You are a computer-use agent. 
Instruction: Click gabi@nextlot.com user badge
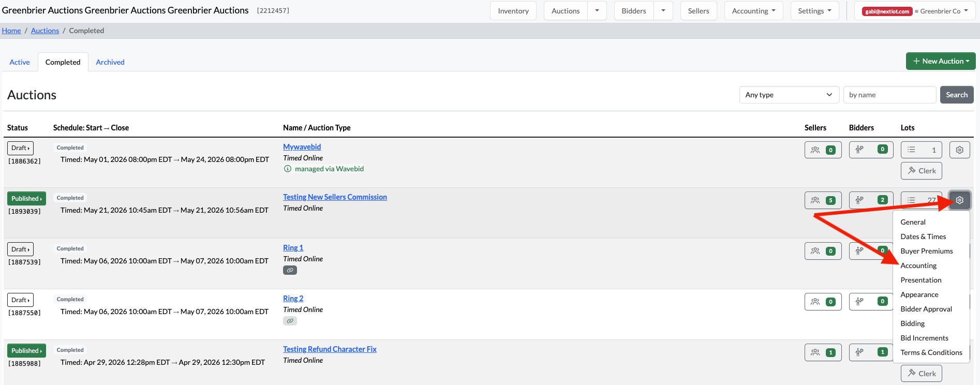[x=887, y=11]
